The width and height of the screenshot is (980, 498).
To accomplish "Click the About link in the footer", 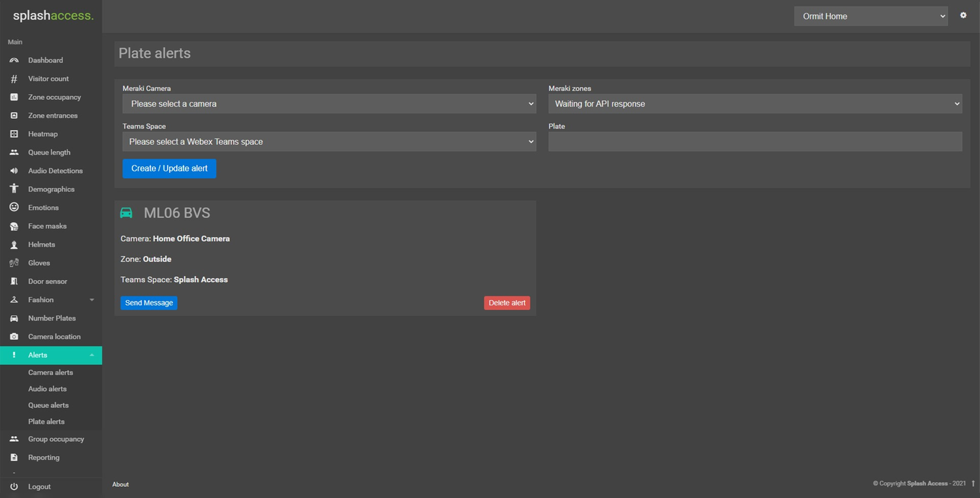I will point(120,484).
